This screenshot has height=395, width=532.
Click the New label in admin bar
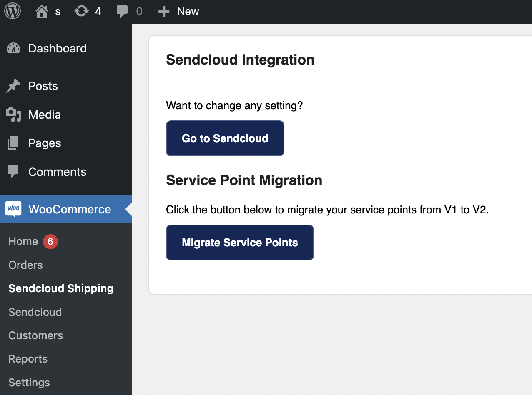click(188, 11)
